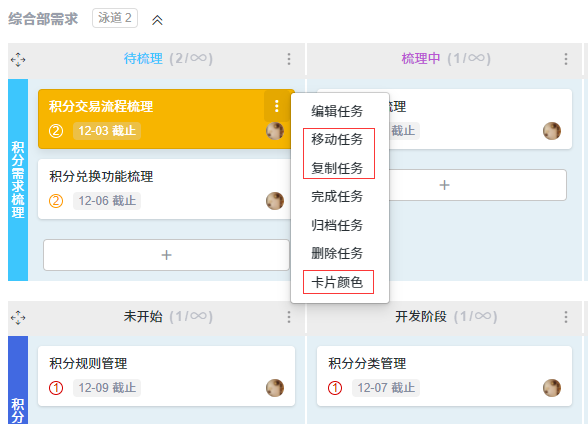Add a task with plus button under 待梳理

166,255
